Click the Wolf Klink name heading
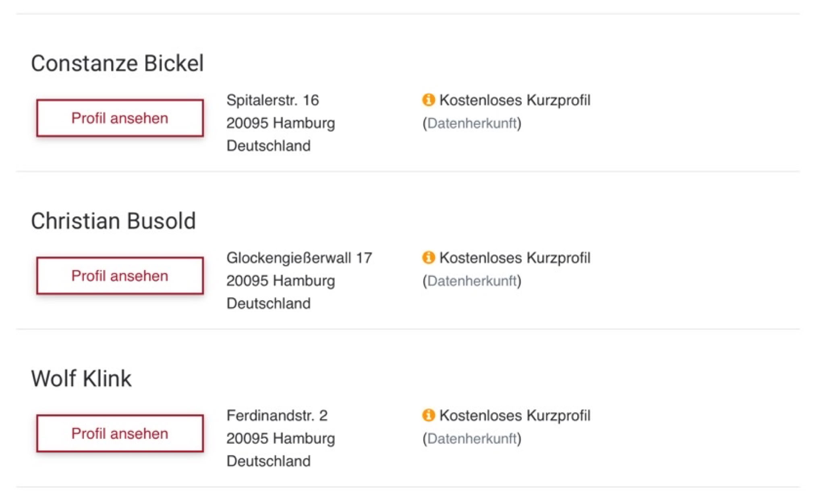Viewport: 829px width, 504px height. click(x=81, y=379)
